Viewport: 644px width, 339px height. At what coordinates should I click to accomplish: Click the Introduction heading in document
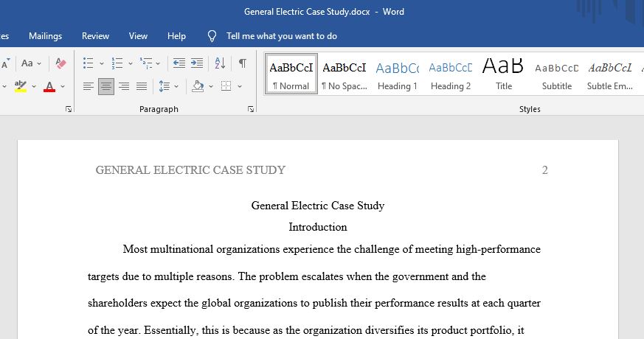tap(318, 227)
